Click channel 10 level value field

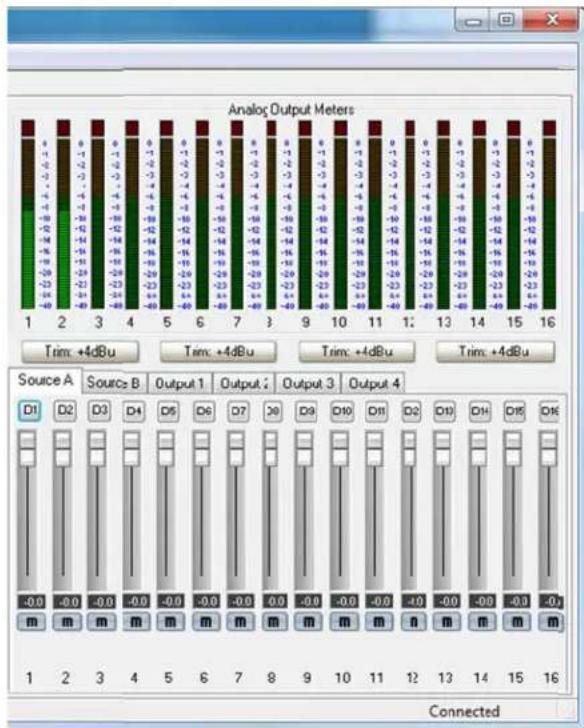[x=344, y=602]
